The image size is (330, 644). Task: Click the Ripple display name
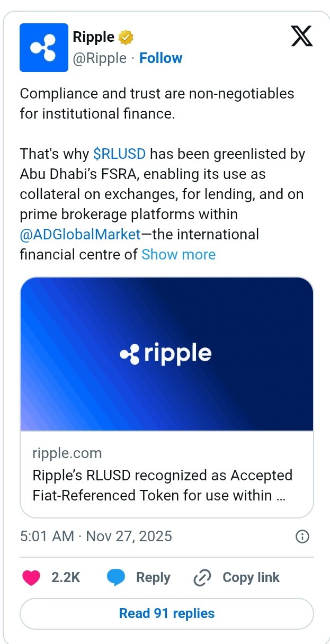[x=93, y=37]
